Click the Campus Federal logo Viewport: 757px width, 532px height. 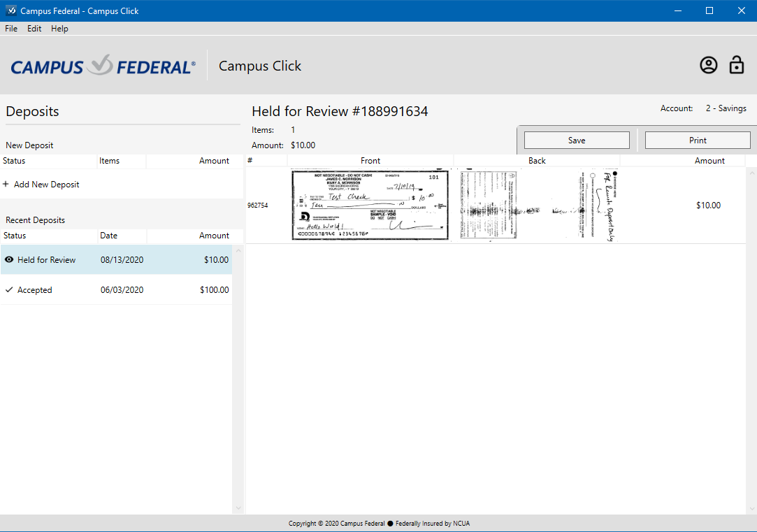103,66
